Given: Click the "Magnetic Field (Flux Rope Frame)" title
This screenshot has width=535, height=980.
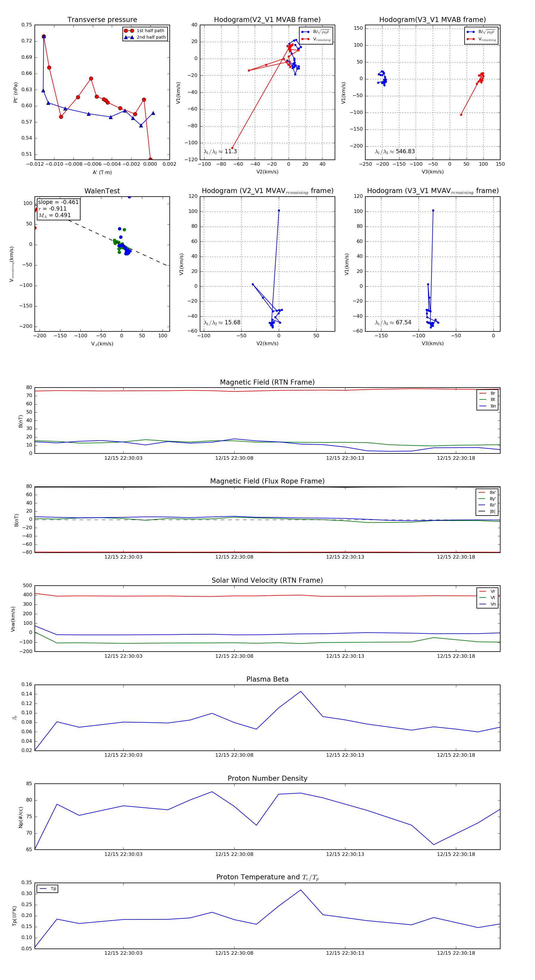Looking at the screenshot, I should (267, 481).
